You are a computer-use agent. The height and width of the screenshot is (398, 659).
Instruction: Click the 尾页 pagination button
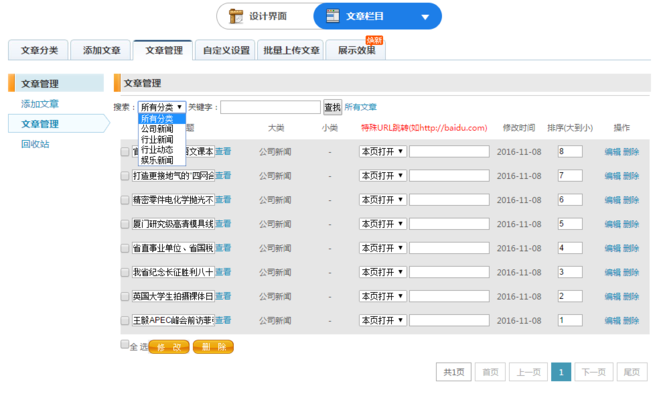632,372
